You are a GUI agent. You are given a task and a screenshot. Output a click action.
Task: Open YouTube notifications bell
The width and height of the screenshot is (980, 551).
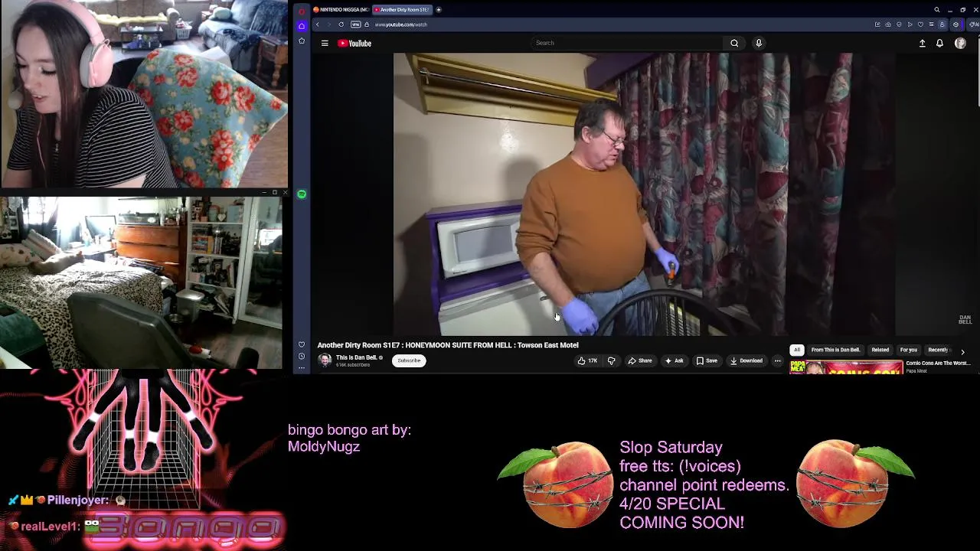click(x=939, y=44)
